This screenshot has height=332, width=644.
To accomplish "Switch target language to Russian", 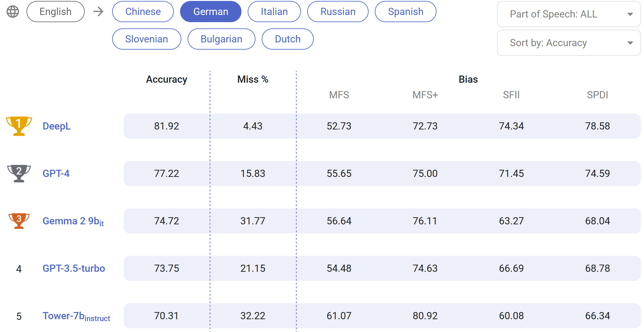I will click(338, 12).
